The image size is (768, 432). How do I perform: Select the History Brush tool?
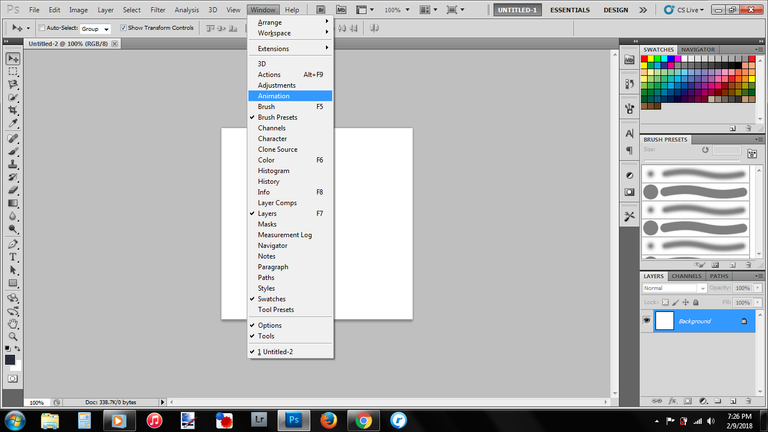[13, 177]
